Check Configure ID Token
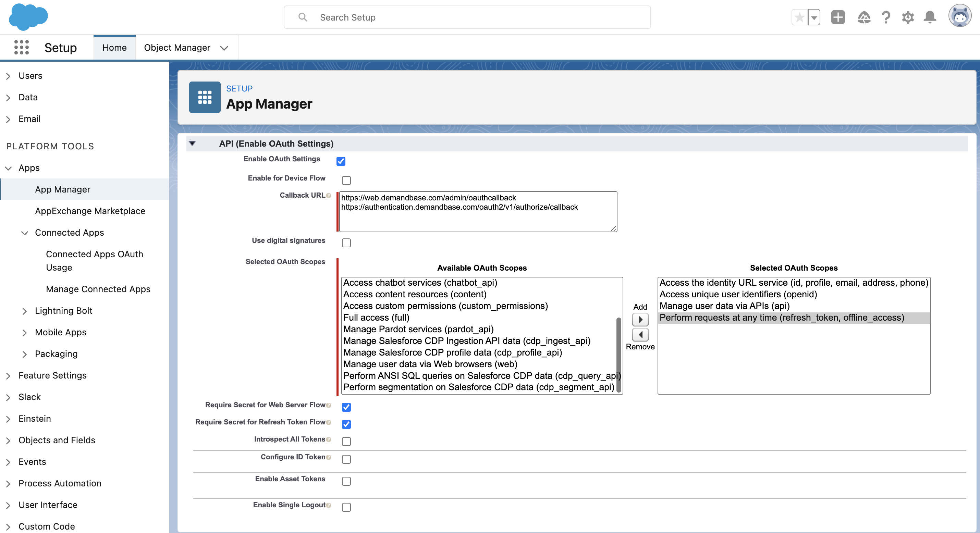 point(346,459)
